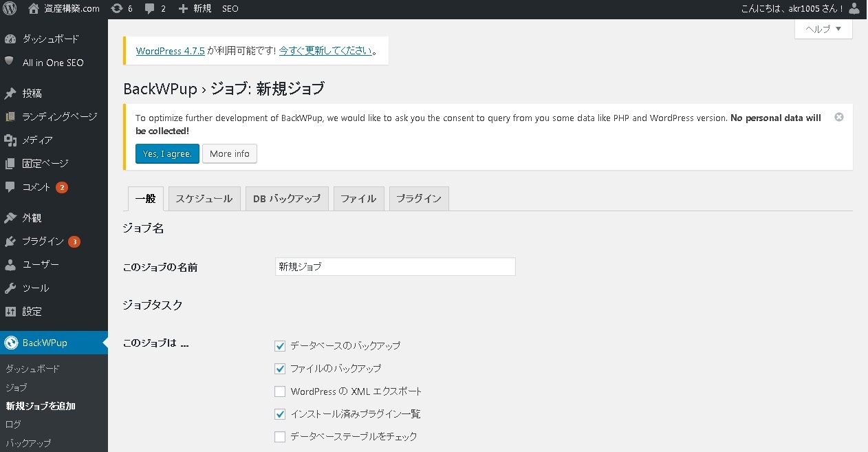Open the ログ submenu link
Image resolution: width=868 pixels, height=452 pixels.
[13, 424]
